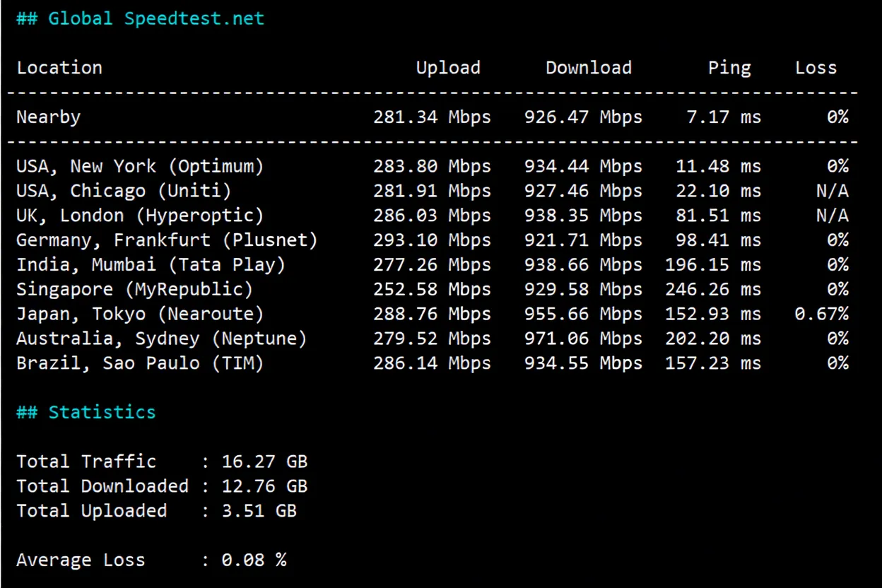This screenshot has width=882, height=588.
Task: Select the USA New York (Optimum) entry
Action: tap(139, 166)
